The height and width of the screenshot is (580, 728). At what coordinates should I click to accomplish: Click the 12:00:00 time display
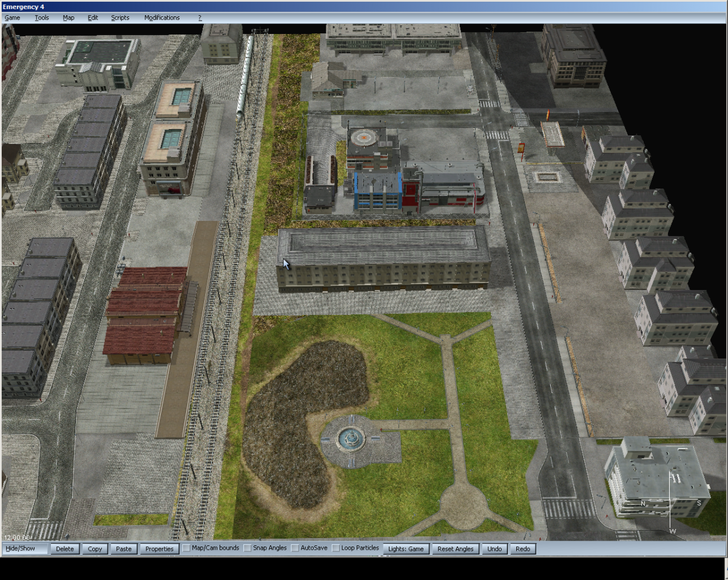point(17,538)
